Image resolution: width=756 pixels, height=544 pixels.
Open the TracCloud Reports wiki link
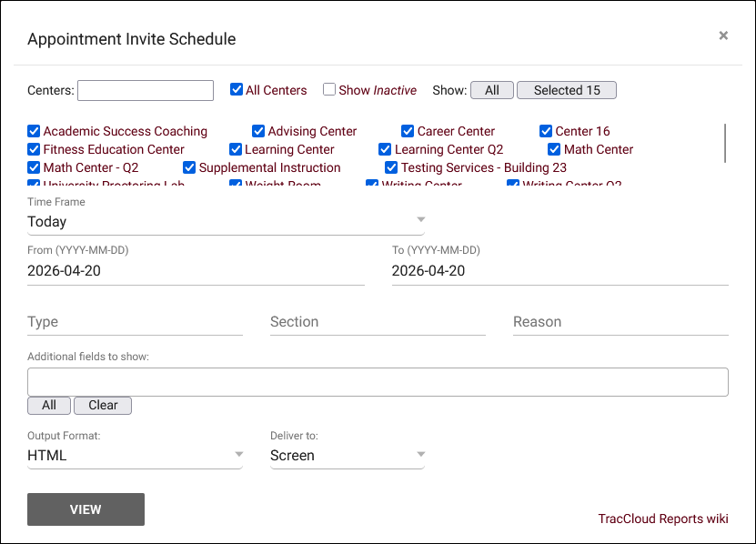(662, 519)
